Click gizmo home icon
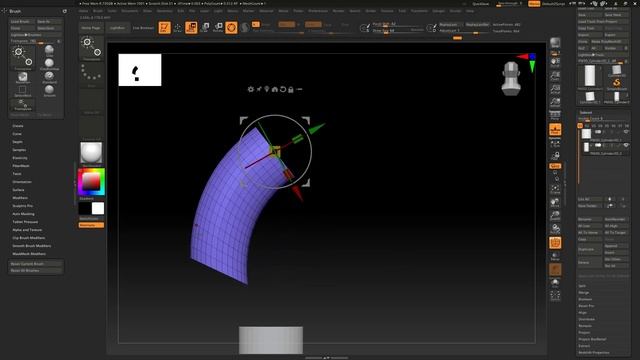This screenshot has height=360, width=640. coord(275,89)
